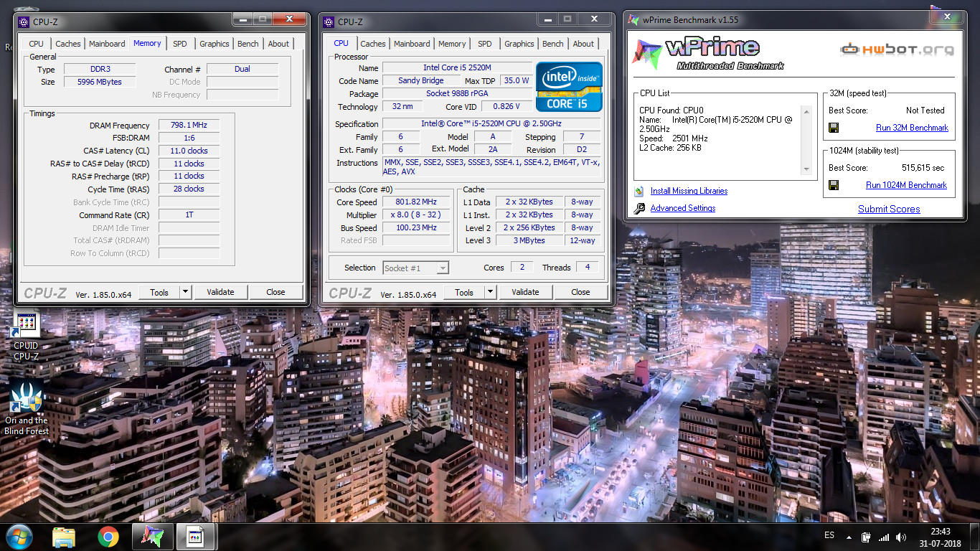Switch to CPU tab in Memory CPU-Z window

click(37, 44)
